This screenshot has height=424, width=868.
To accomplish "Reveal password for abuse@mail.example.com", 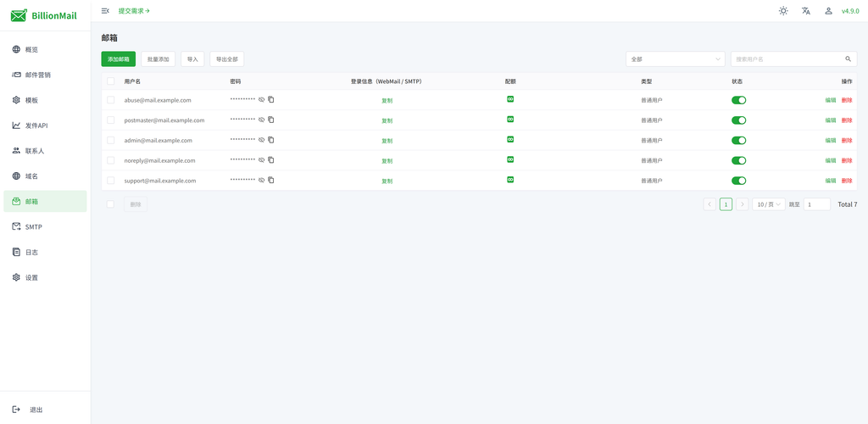I will click(x=261, y=100).
